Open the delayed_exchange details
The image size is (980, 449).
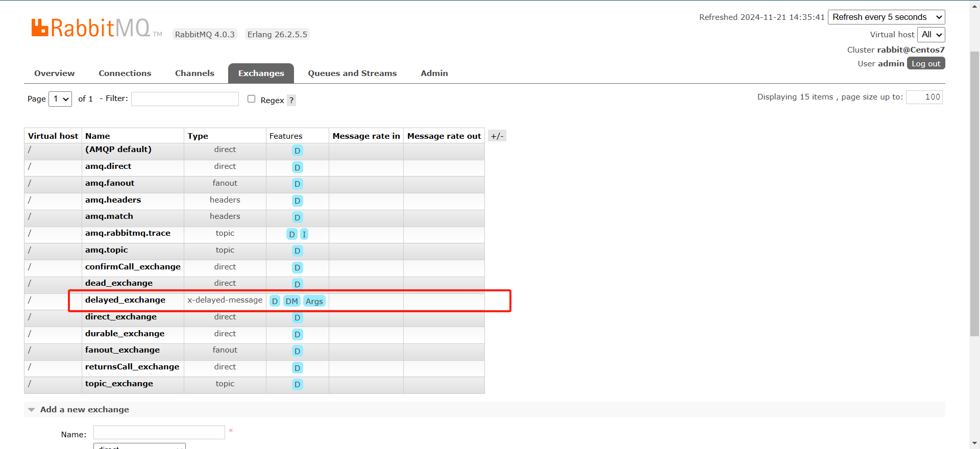pos(125,300)
